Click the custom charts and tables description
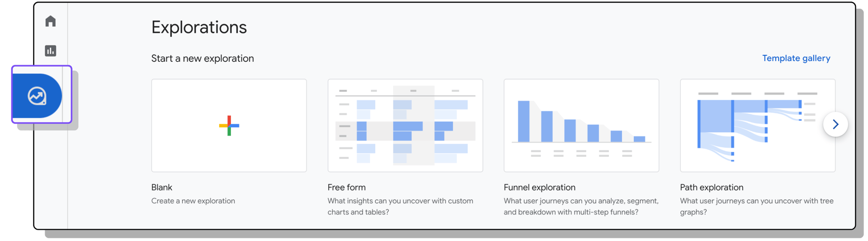 coord(401,206)
